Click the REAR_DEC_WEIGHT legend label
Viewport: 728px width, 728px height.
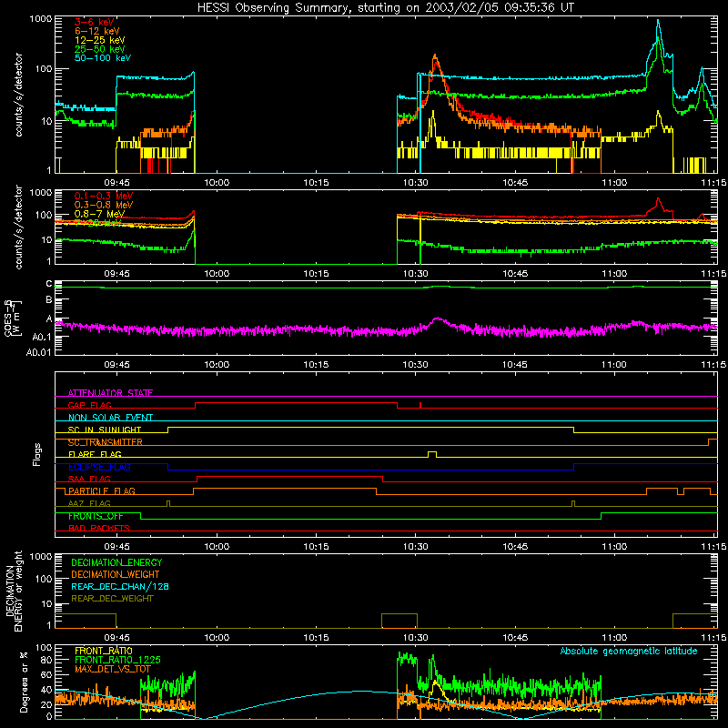[x=112, y=599]
